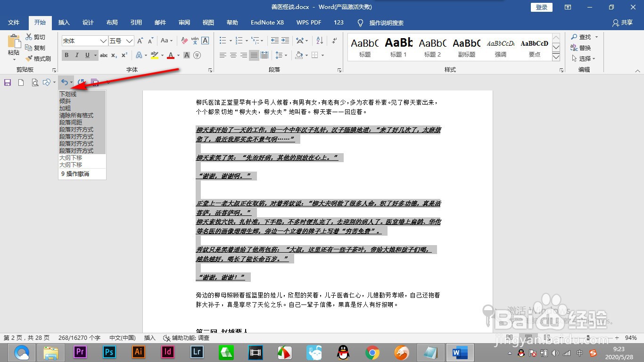This screenshot has height=362, width=644.
Task: Open the font size dropdown
Action: 129,41
